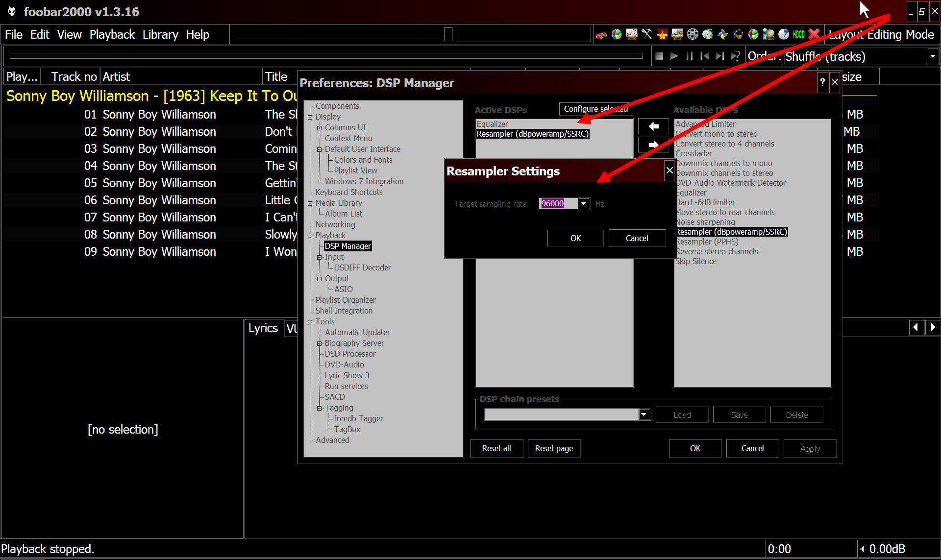Click the film reel toolbar icon
Image resolution: width=941 pixels, height=560 pixels.
693,34
